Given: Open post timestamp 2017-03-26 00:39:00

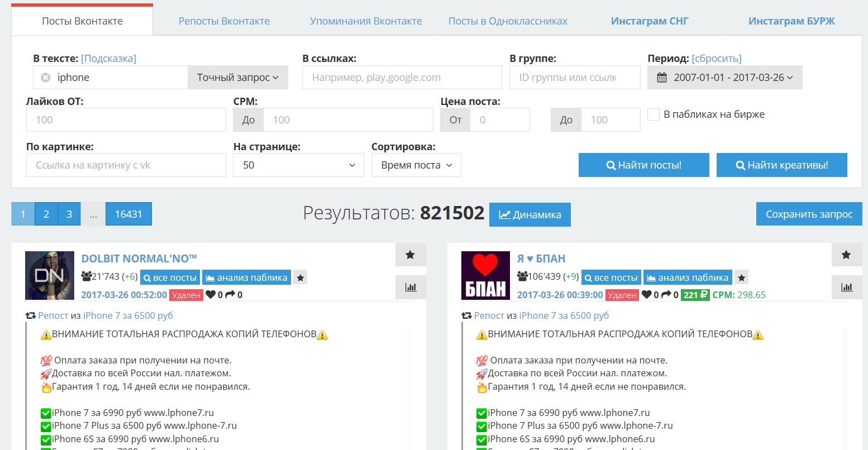Looking at the screenshot, I should 560,295.
